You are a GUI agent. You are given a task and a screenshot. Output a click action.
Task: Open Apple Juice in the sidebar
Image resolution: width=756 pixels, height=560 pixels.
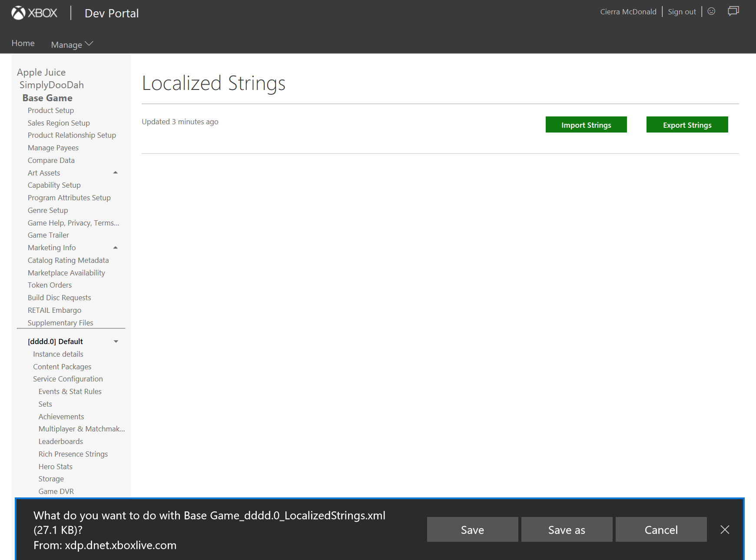click(41, 72)
